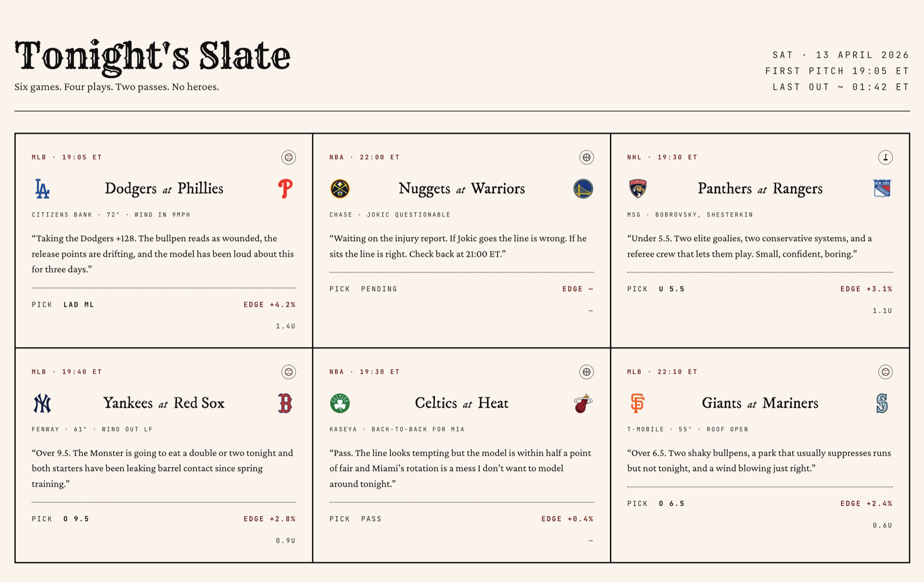
Task: Click the Denver Nuggets logo
Action: tap(340, 189)
